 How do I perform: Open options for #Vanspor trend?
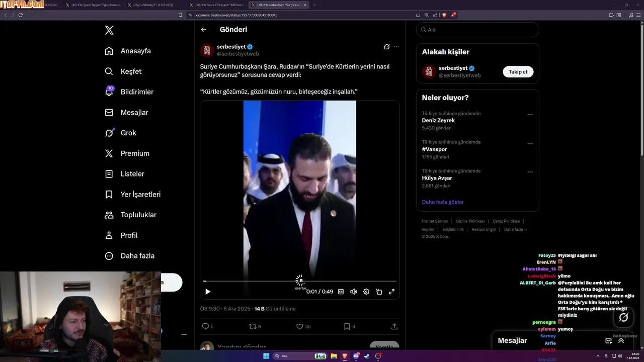[x=530, y=143]
